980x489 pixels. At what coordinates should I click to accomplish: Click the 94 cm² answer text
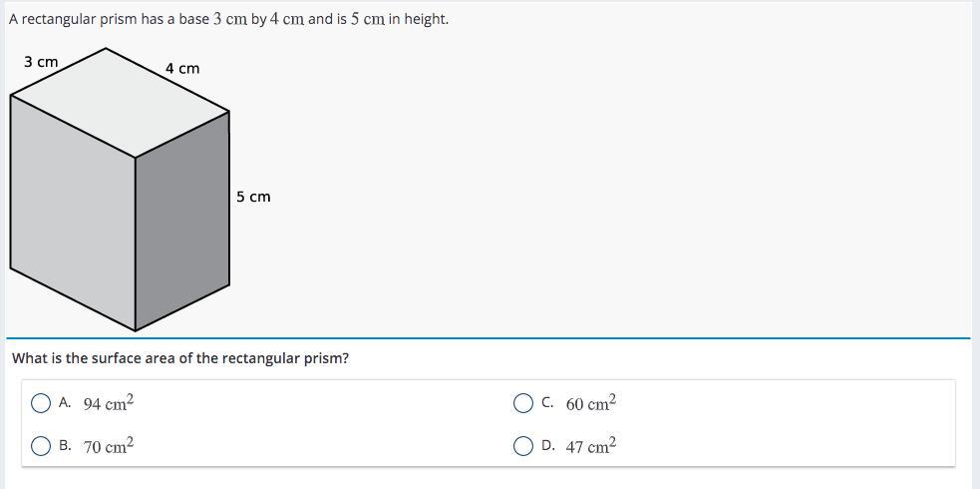(x=109, y=403)
